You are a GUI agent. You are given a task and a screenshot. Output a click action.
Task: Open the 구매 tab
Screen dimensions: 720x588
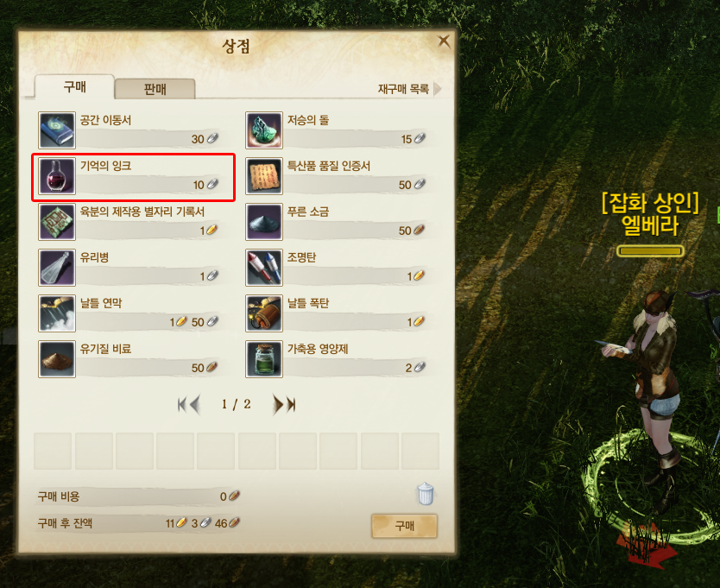74,87
